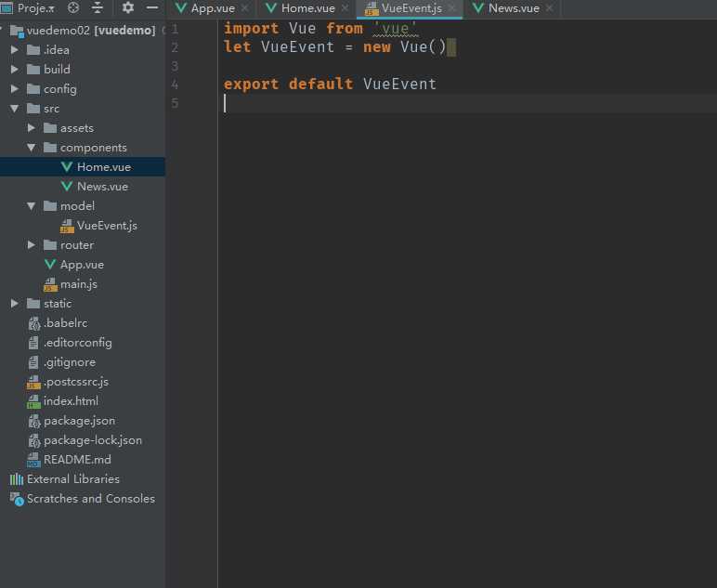Close the News.vue tab
717x588 pixels.
[549, 8]
